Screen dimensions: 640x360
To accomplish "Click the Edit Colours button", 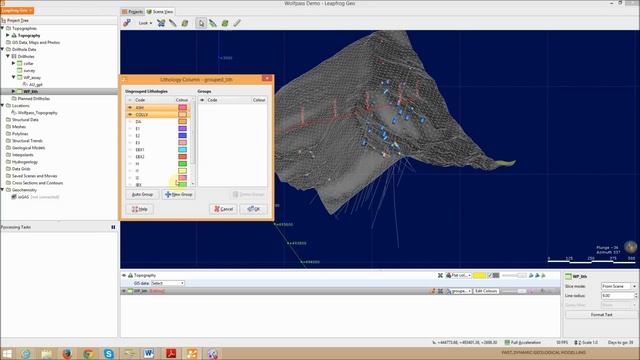I will click(486, 291).
